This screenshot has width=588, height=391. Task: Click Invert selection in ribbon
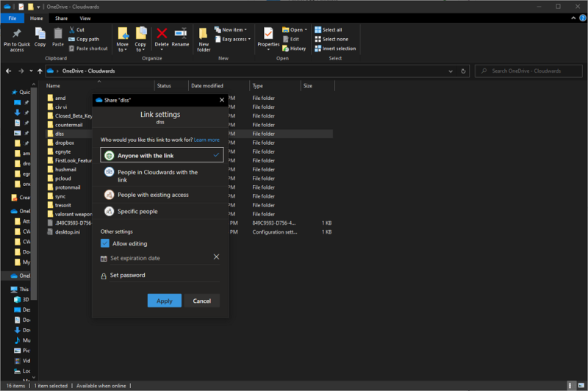click(335, 49)
